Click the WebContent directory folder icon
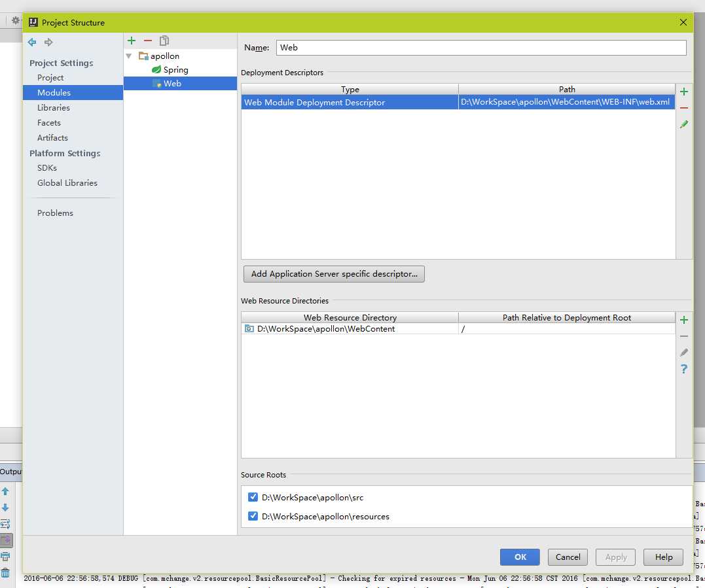The width and height of the screenshot is (705, 588). 249,329
